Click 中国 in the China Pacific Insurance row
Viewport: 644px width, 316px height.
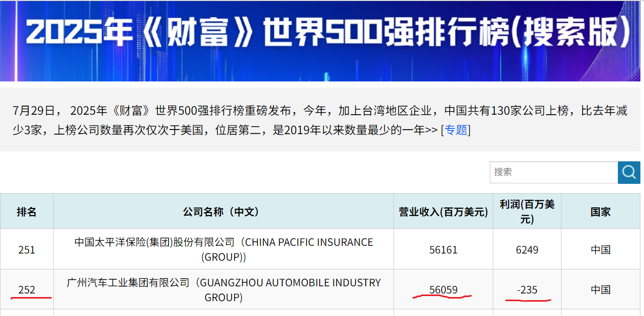coord(600,250)
